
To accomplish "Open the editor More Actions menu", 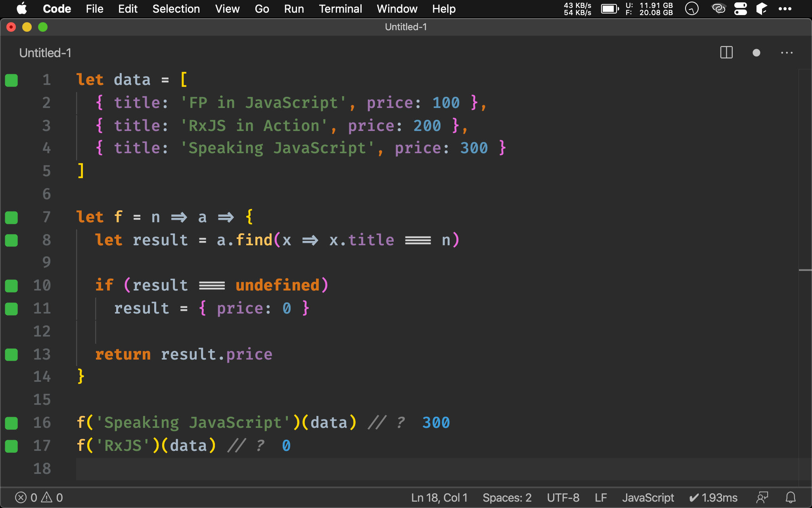I will 787,53.
